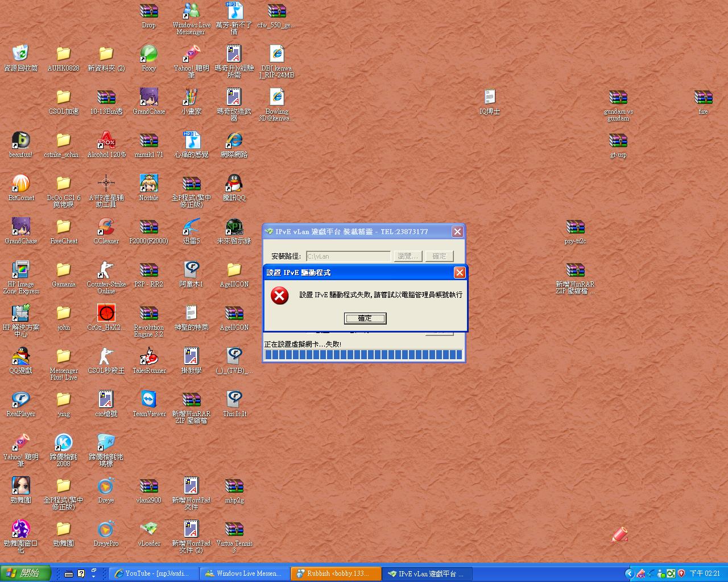
Task: Click the installer progress bar
Action: coord(364,355)
